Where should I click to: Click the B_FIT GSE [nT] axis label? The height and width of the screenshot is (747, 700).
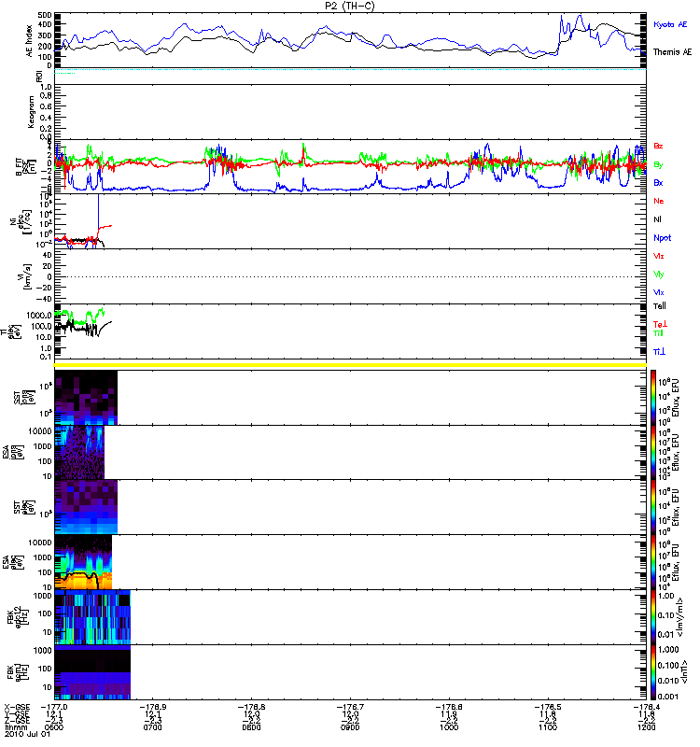(x=26, y=167)
